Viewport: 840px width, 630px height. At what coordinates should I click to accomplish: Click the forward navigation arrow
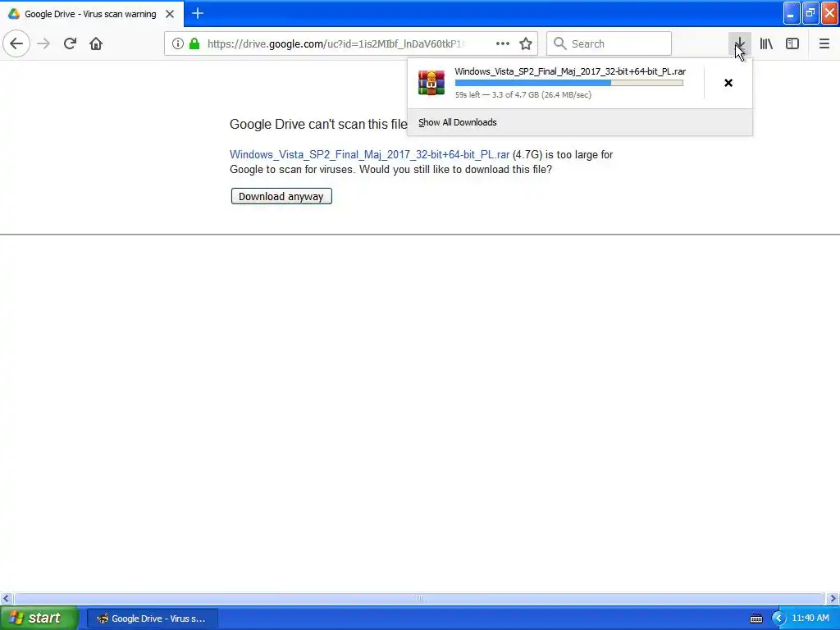click(43, 43)
